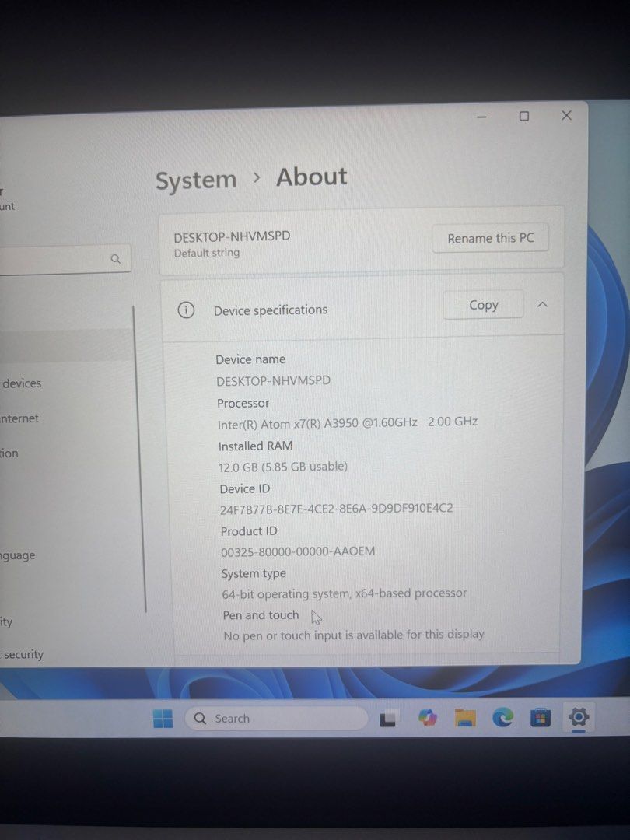Open Microsoft Edge from taskbar
630x840 pixels.
502,717
